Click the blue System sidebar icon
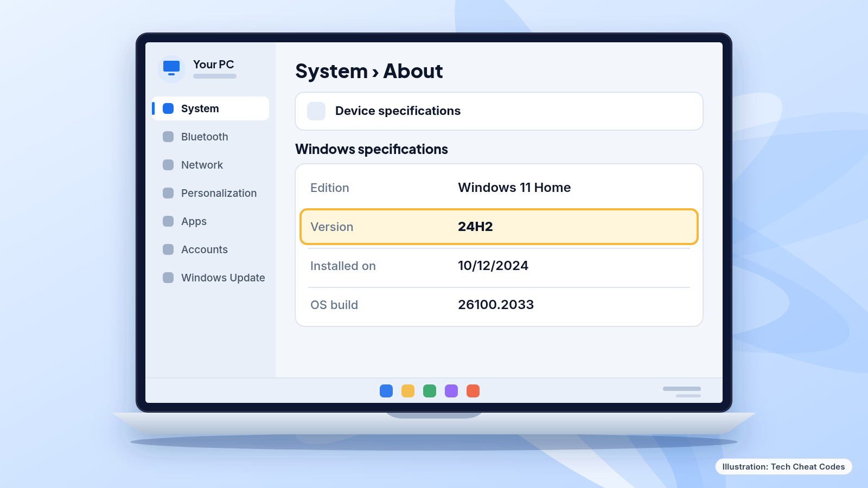 point(168,108)
